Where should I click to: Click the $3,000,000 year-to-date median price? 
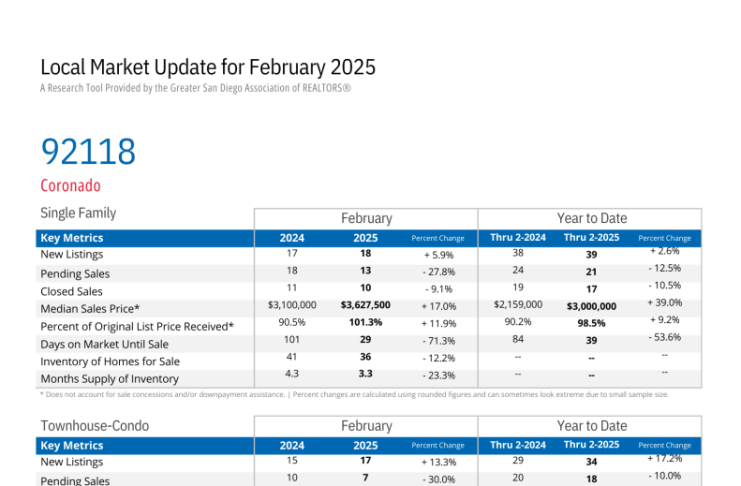pyautogui.click(x=591, y=307)
